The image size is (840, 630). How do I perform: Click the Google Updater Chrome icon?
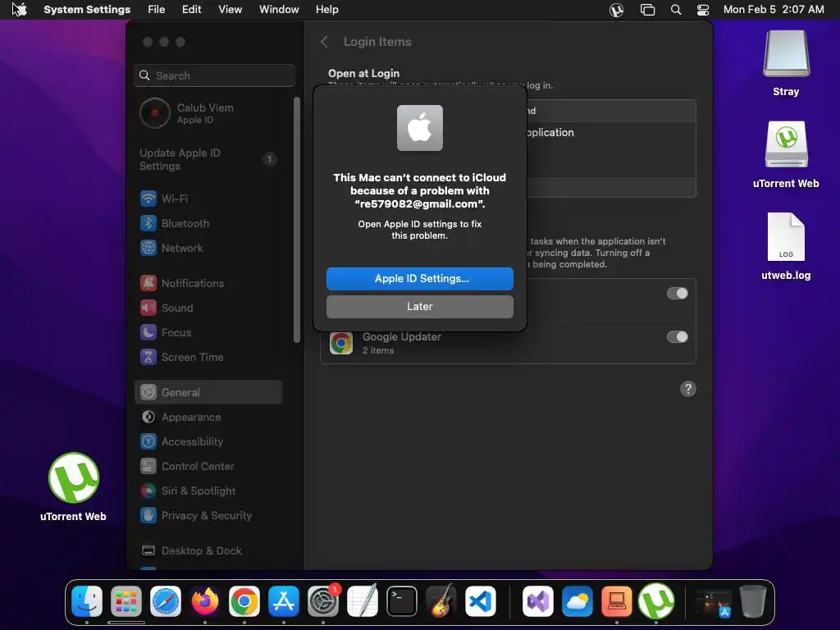pyautogui.click(x=341, y=344)
